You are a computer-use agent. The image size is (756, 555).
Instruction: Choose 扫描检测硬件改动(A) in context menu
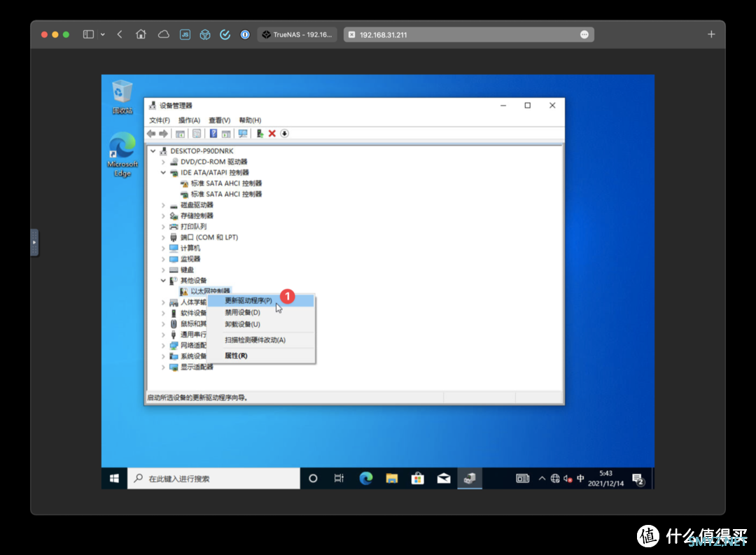pyautogui.click(x=261, y=340)
